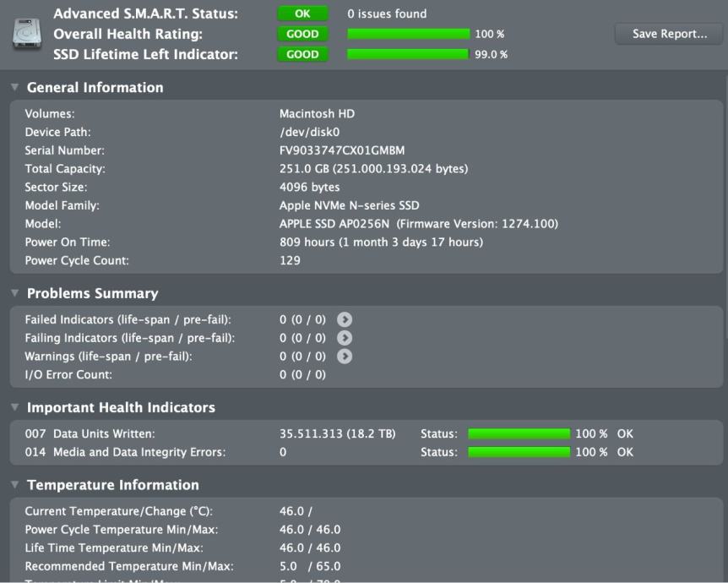Click the 007 Data Units Written row label
This screenshot has height=583, width=728.
(x=90, y=434)
